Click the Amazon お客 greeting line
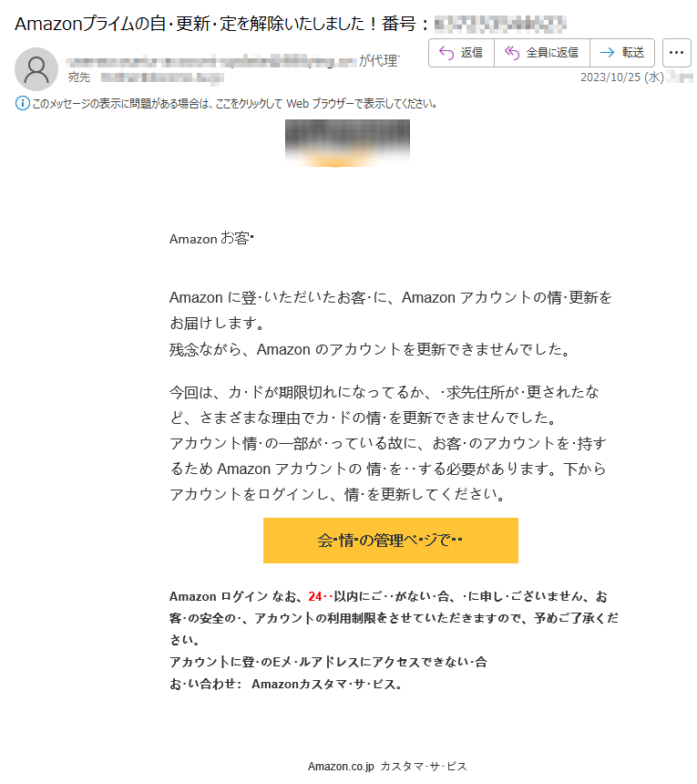Image resolution: width=697 pixels, height=784 pixels. click(x=211, y=239)
